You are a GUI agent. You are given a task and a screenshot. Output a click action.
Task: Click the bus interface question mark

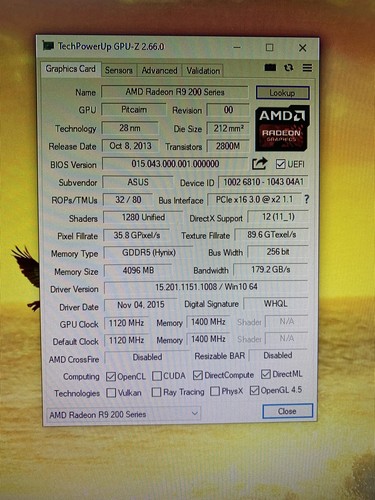(307, 199)
